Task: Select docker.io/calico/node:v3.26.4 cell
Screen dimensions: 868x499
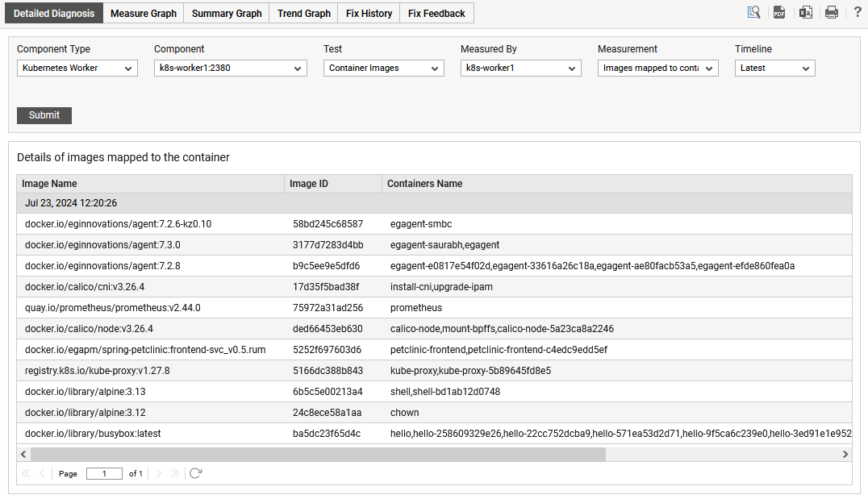Action: tap(89, 329)
